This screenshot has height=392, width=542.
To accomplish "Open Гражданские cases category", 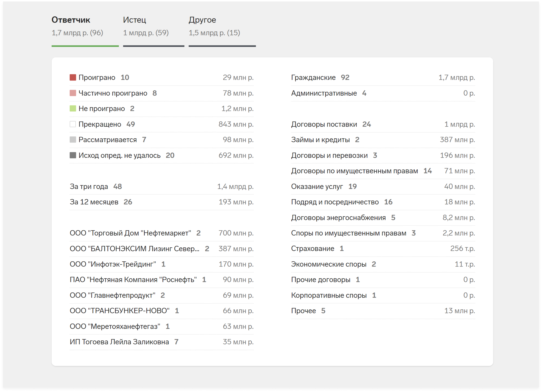I will 313,77.
